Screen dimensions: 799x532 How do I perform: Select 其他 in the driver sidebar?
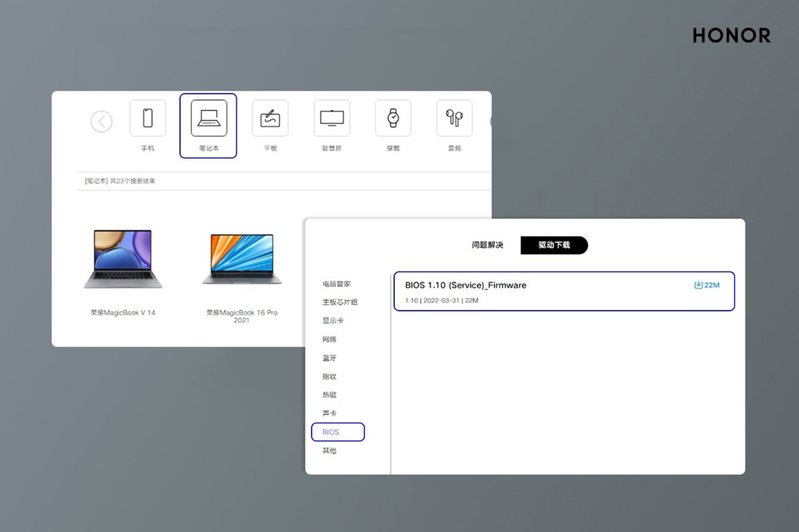coord(329,451)
